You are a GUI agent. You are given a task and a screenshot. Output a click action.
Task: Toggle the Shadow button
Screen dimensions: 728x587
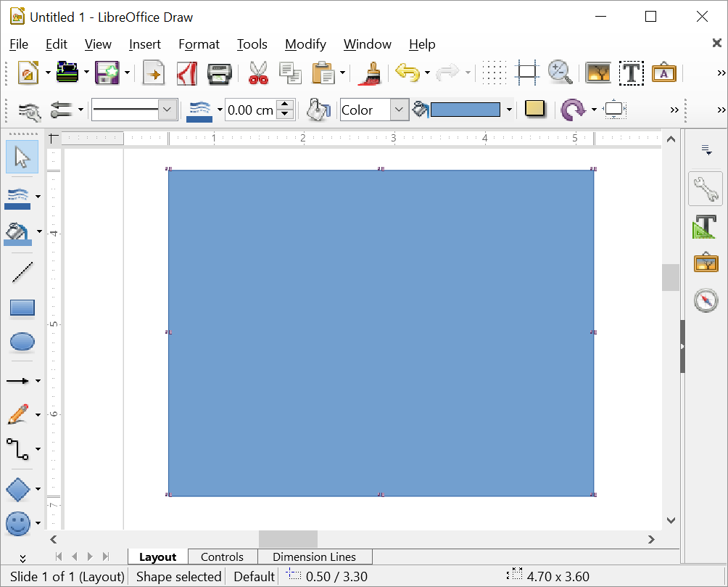(535, 110)
